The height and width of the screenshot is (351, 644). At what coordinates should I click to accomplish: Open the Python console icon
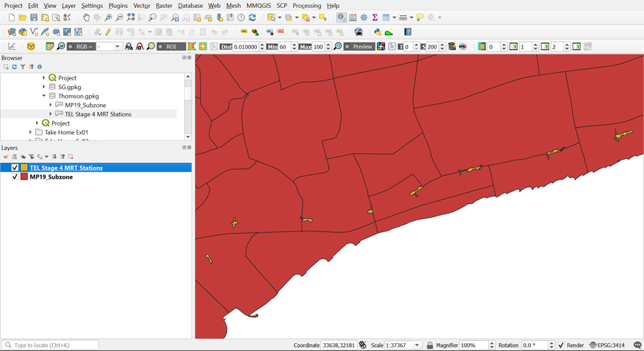(377, 32)
